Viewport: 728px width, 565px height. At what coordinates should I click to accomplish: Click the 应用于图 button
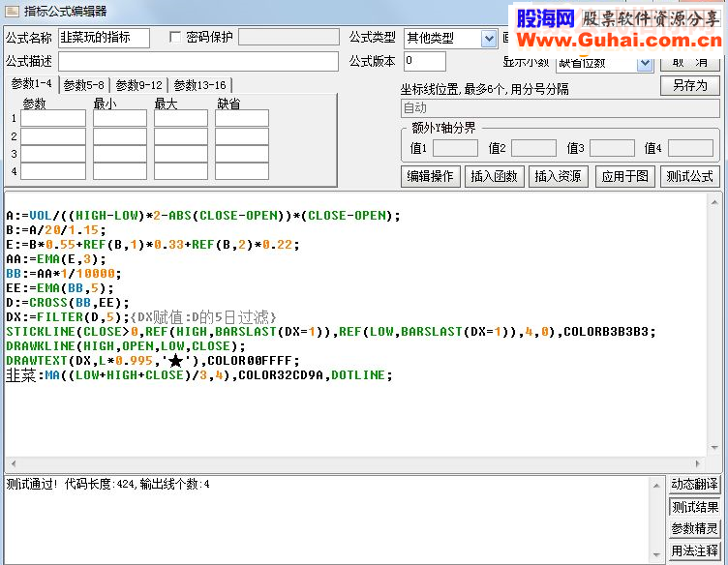(625, 176)
